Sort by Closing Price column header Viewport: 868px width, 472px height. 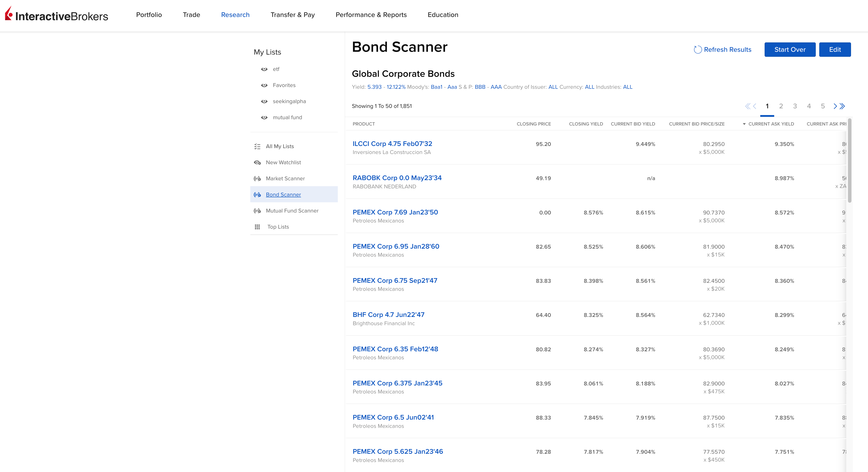point(534,124)
